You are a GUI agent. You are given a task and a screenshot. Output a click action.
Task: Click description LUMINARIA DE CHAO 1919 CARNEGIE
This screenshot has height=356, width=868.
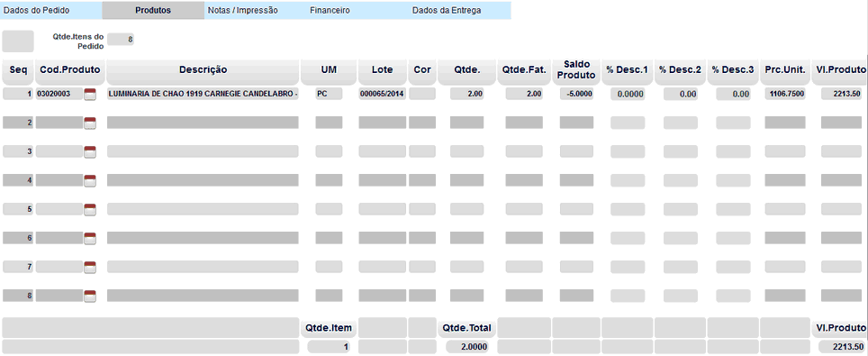click(x=203, y=95)
